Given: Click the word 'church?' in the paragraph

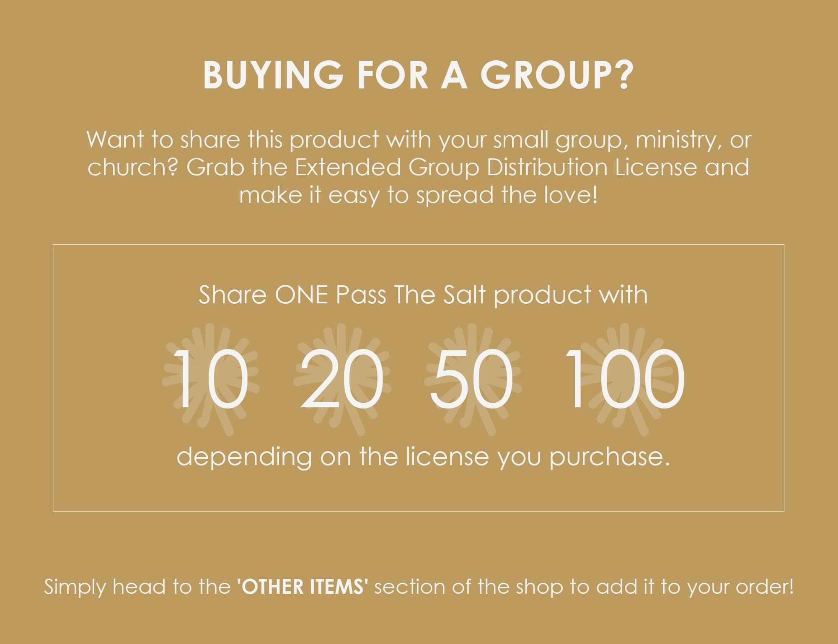Looking at the screenshot, I should (133, 167).
